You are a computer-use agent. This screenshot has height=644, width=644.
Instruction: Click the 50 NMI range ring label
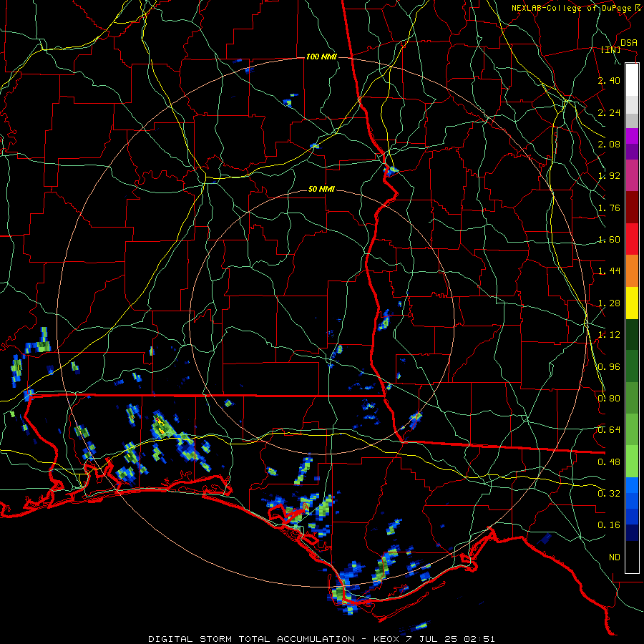pos(321,190)
